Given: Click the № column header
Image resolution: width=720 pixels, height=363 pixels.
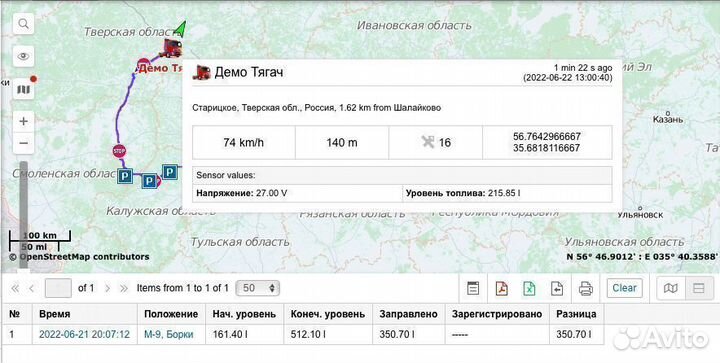Looking at the screenshot, I should click(17, 314).
